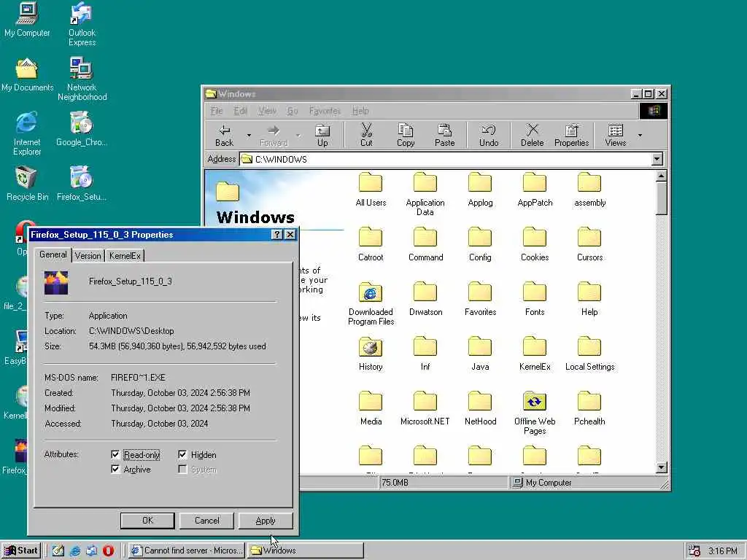Open the Back button history dropdown arrow

click(249, 135)
